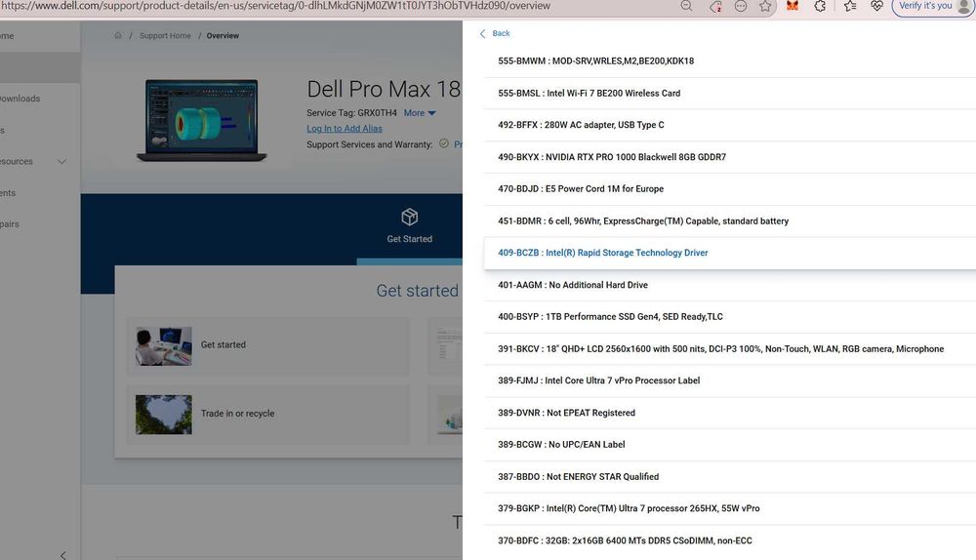Screen dimensions: 976x560
Task: Open the favorites list star icon
Action: pos(850,6)
